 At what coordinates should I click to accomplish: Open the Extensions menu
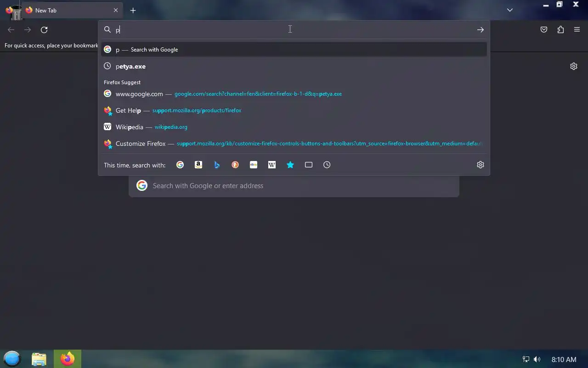pos(560,30)
